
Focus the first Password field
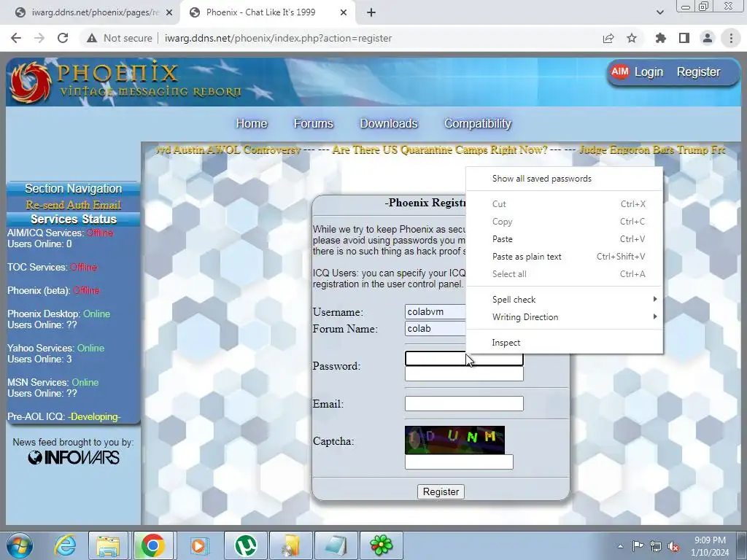pyautogui.click(x=464, y=359)
